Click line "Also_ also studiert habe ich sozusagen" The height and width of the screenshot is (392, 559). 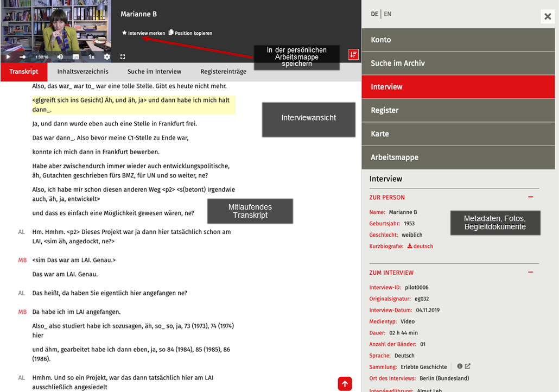coord(134,331)
